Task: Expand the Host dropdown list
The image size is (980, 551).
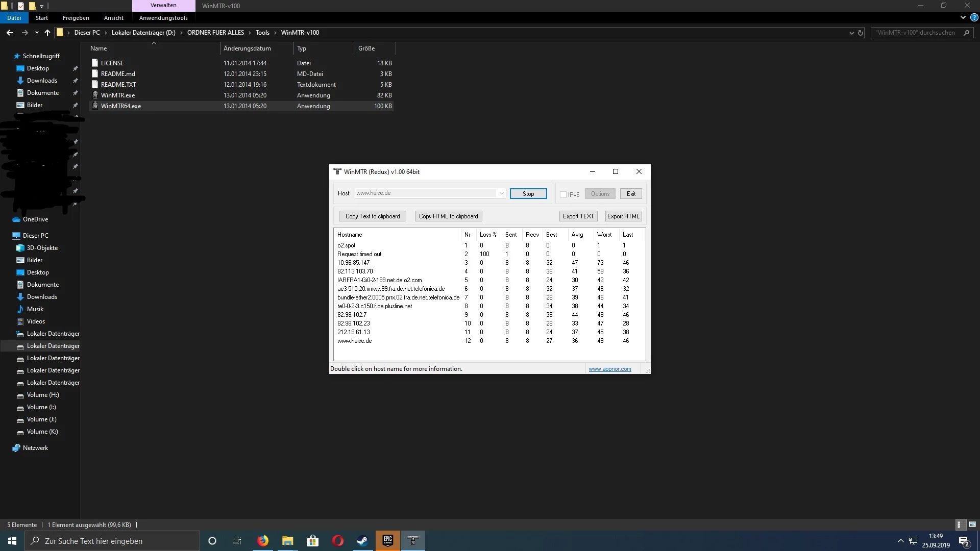Action: point(501,193)
